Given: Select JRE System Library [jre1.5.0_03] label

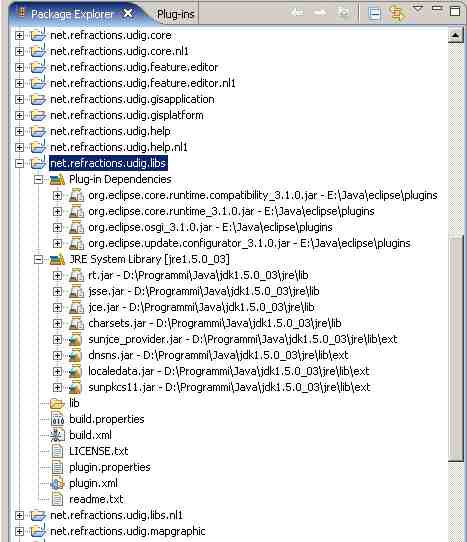Looking at the screenshot, I should click(x=149, y=259).
